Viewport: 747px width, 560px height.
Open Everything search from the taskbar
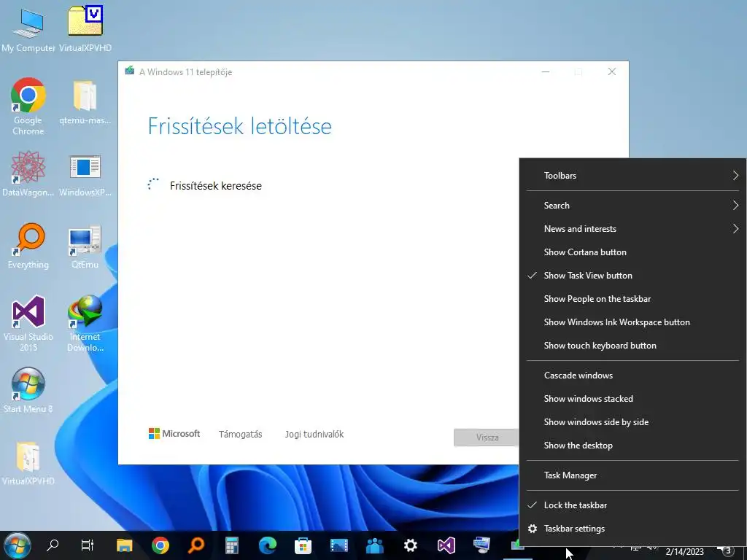click(196, 545)
